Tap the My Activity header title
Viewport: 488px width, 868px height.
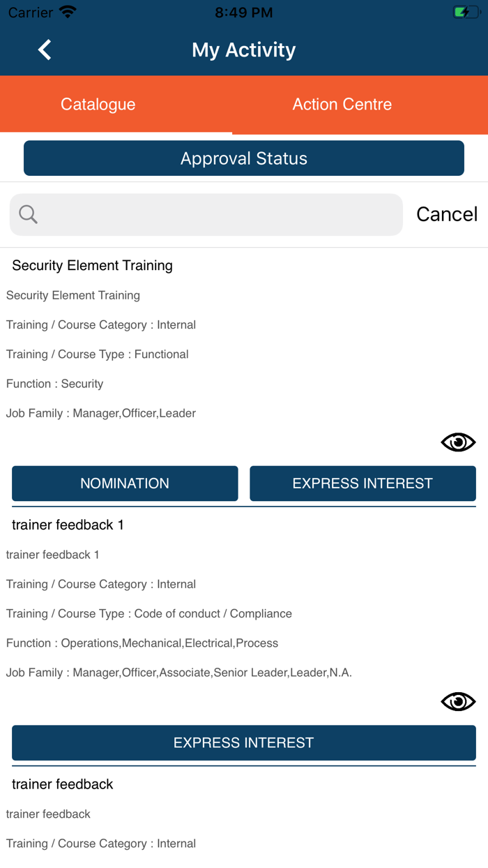pyautogui.click(x=244, y=50)
